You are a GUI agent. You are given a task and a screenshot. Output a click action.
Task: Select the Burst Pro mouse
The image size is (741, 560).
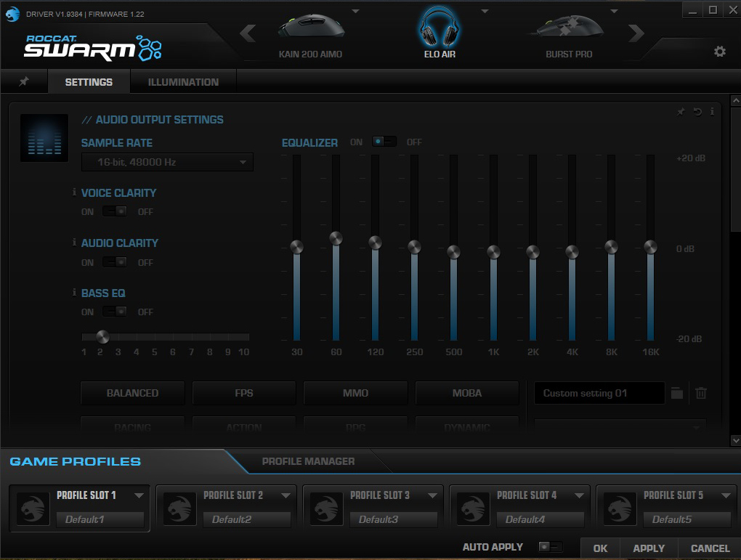coord(569,37)
